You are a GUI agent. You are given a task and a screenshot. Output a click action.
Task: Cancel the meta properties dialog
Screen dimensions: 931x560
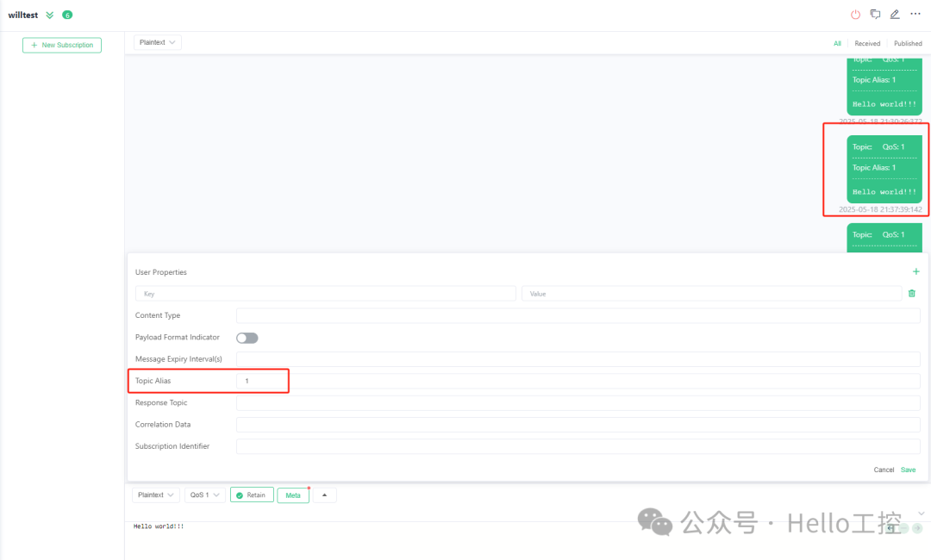(884, 470)
